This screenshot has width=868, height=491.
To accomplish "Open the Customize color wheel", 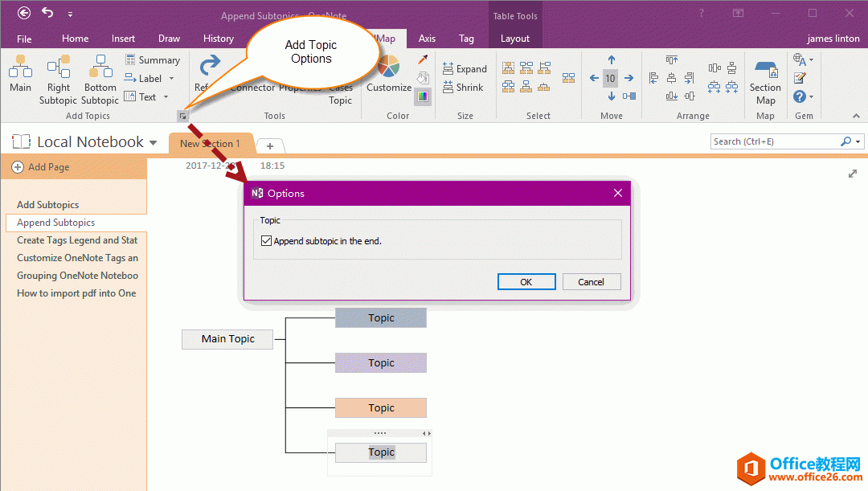I will click(388, 68).
